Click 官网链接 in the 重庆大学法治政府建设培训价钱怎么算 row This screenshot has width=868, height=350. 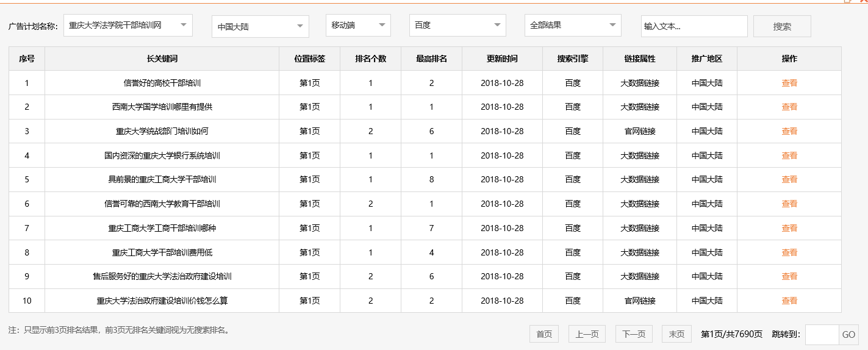[640, 301]
